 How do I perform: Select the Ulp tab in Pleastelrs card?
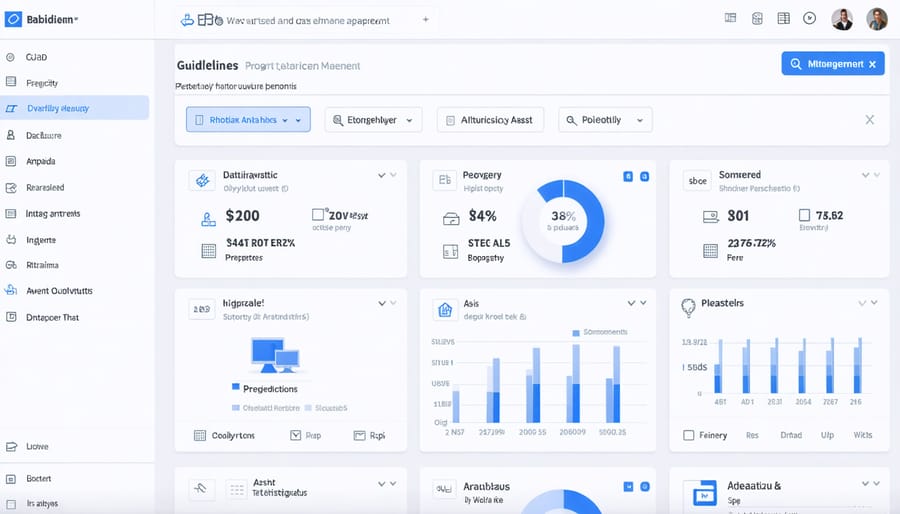click(x=827, y=435)
